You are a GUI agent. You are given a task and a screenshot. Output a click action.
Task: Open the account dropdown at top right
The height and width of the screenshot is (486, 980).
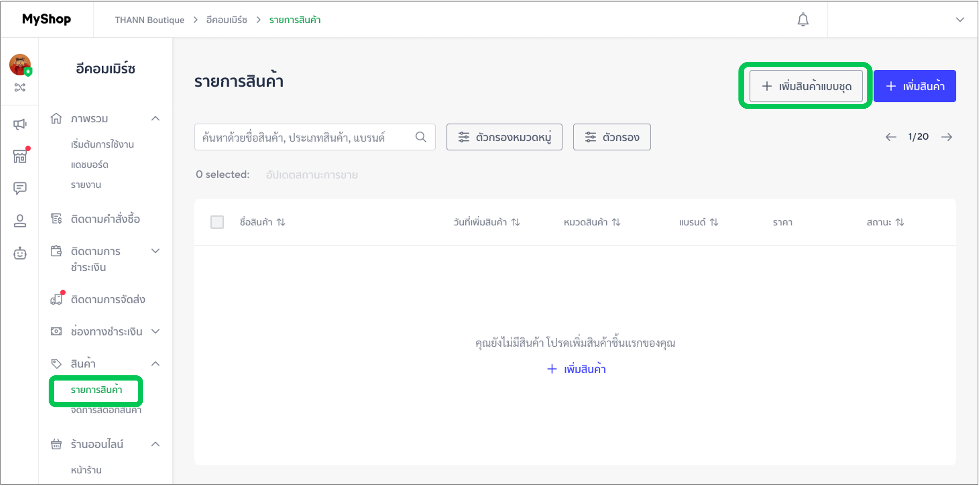tap(961, 19)
